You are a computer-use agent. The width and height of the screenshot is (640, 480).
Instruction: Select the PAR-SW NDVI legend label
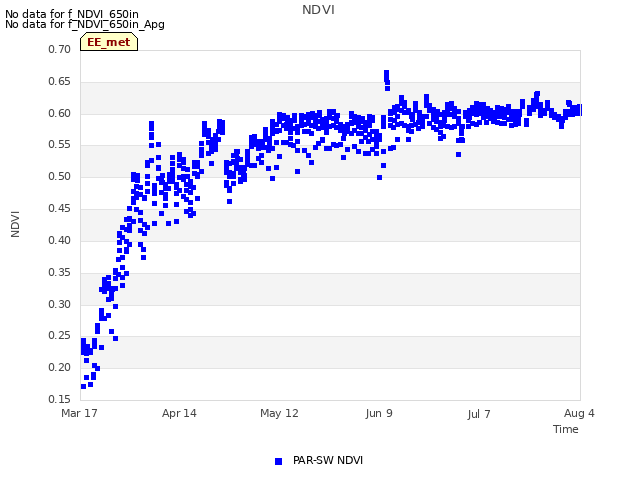point(328,460)
